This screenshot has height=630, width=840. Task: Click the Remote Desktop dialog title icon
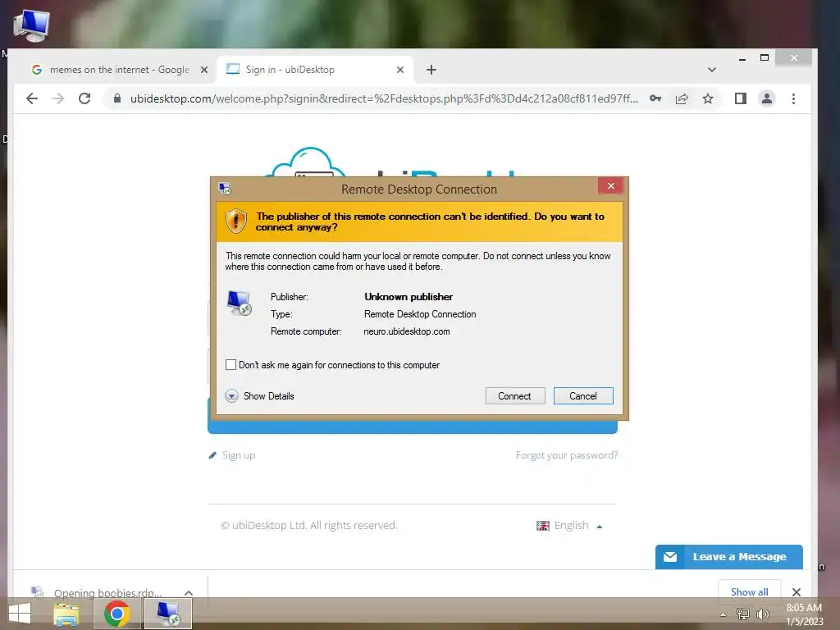click(225, 189)
